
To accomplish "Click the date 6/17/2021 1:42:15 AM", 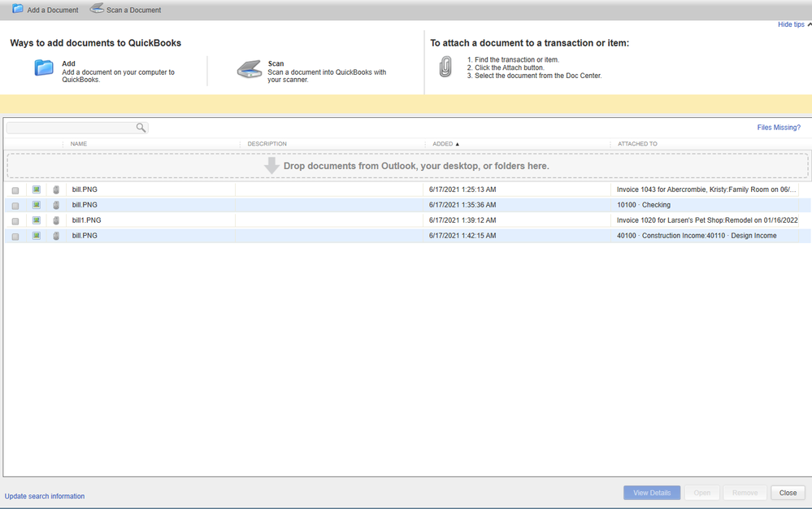I will [462, 236].
